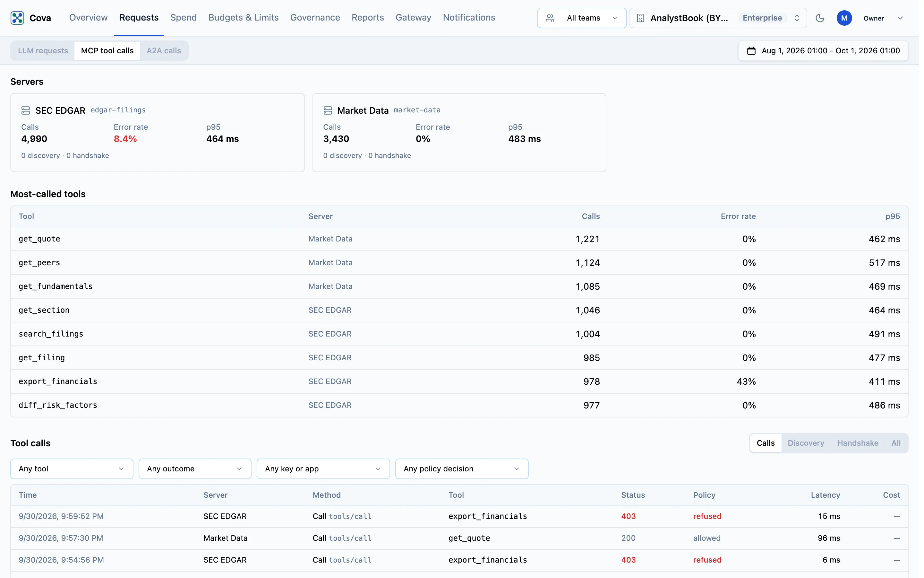Click the get_quote row in Most-called tools

click(459, 239)
